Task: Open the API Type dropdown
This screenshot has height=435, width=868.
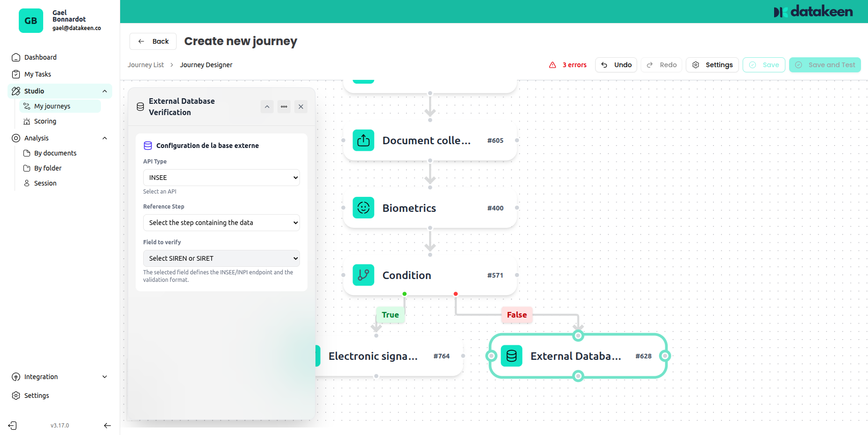Action: (x=221, y=178)
